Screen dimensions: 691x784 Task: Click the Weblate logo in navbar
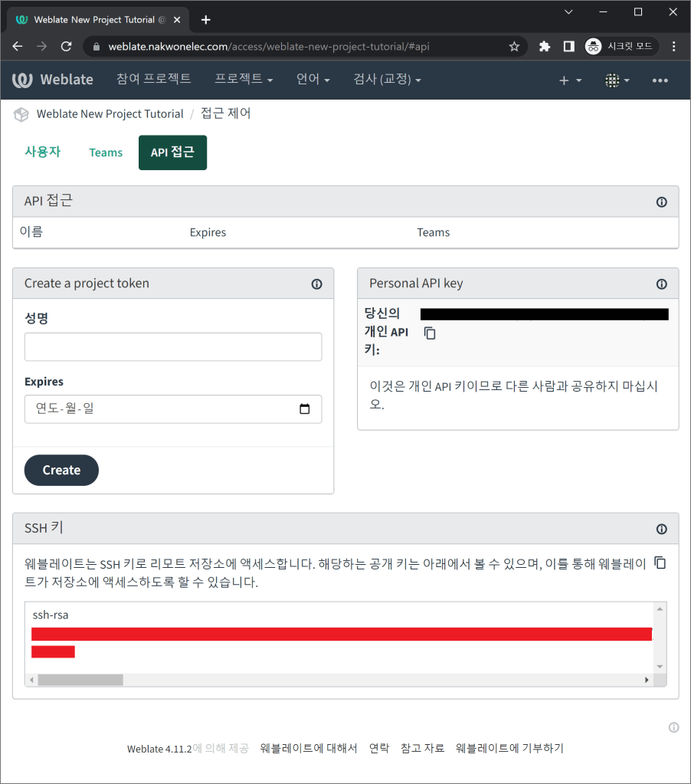click(x=53, y=80)
